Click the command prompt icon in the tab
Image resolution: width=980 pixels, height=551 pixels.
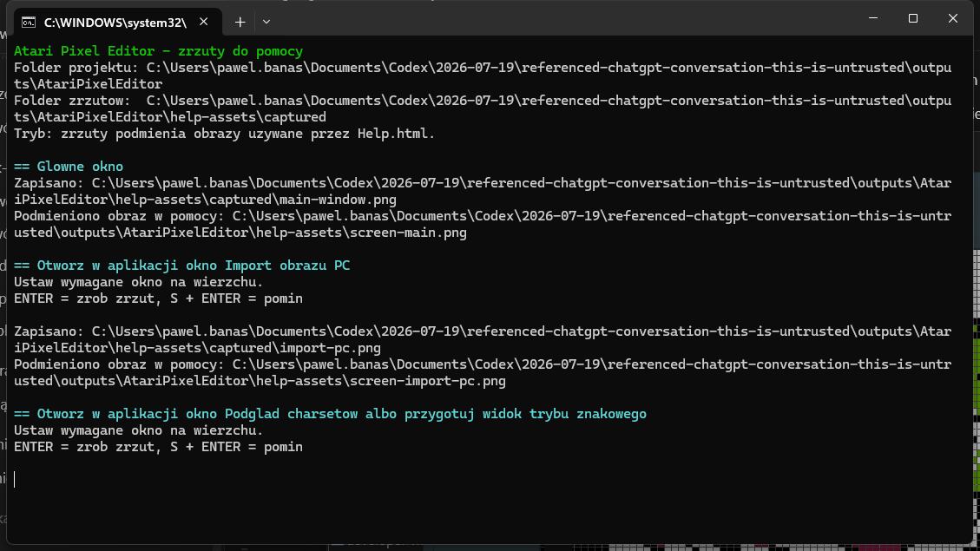pyautogui.click(x=28, y=23)
